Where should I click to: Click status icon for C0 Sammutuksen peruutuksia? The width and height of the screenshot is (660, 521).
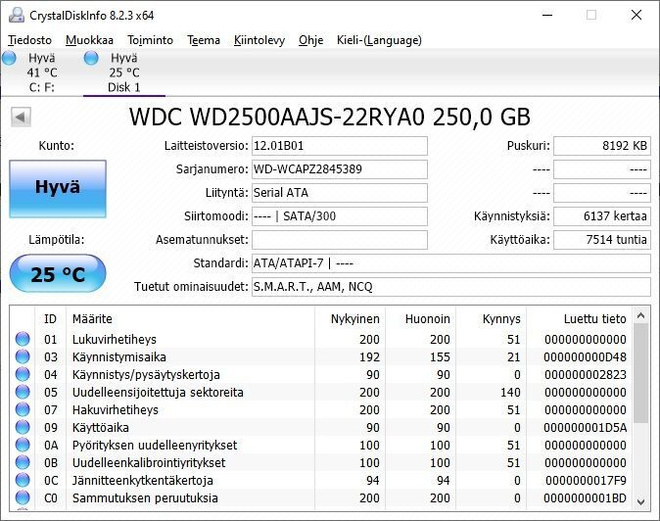23,498
